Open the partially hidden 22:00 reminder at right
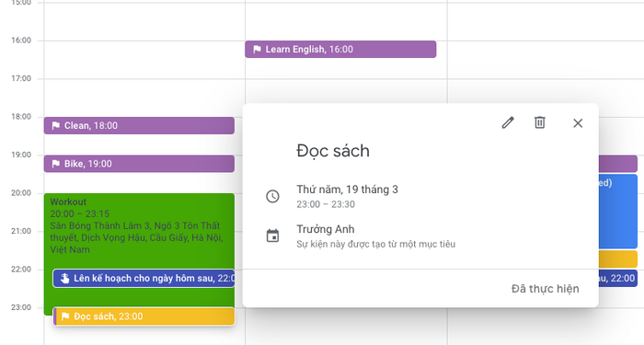 (x=618, y=279)
